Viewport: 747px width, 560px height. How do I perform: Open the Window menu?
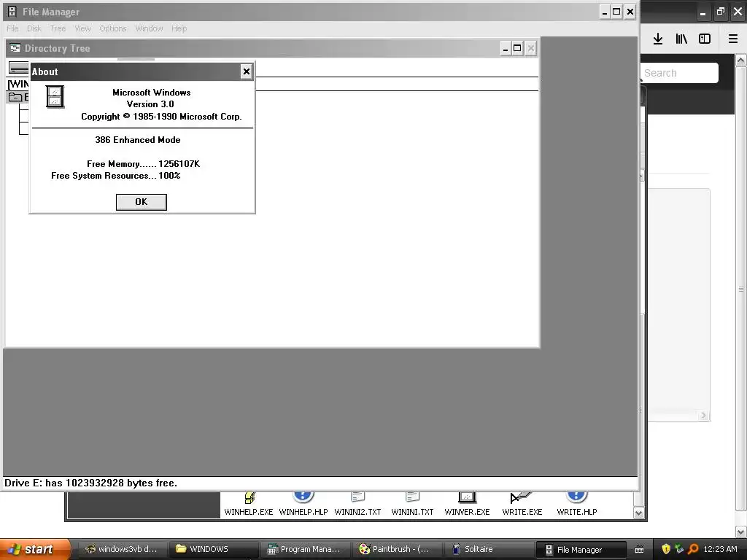149,28
